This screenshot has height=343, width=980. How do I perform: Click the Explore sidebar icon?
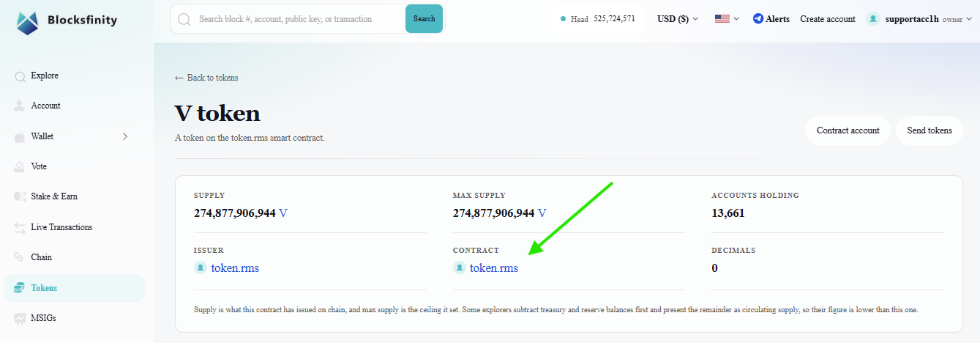pos(20,76)
